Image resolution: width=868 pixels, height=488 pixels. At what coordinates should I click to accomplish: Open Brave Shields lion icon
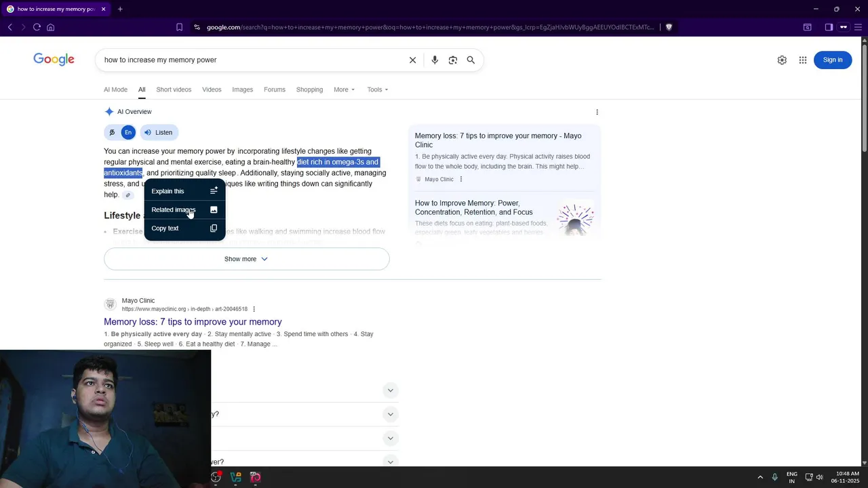669,27
